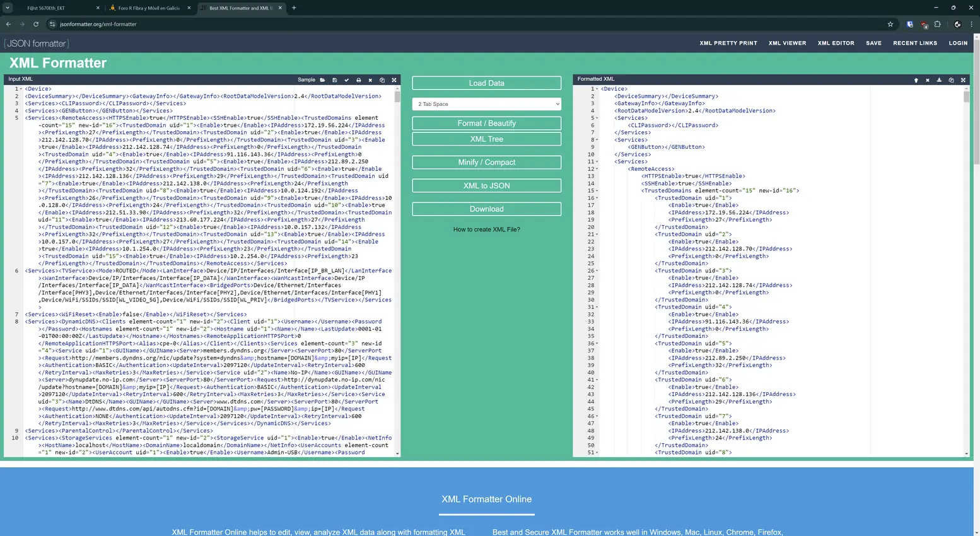
Task: Bookmark this page with the star icon
Action: (x=890, y=24)
